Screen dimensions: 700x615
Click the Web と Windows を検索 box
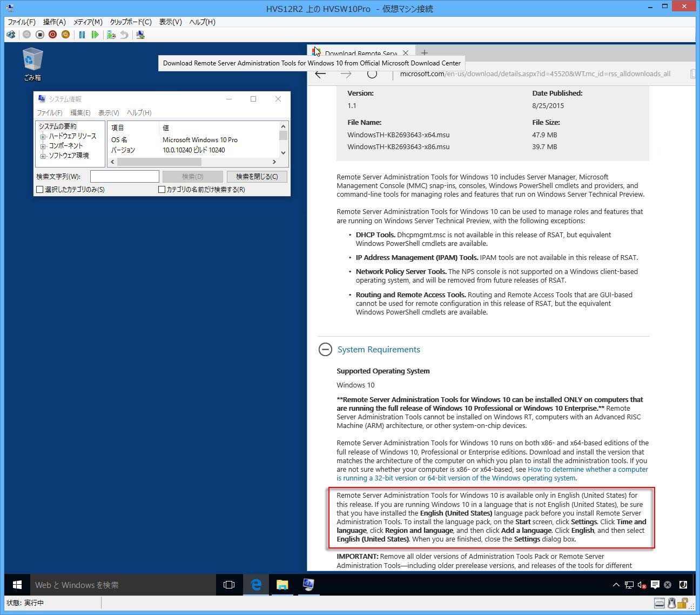[x=123, y=585]
